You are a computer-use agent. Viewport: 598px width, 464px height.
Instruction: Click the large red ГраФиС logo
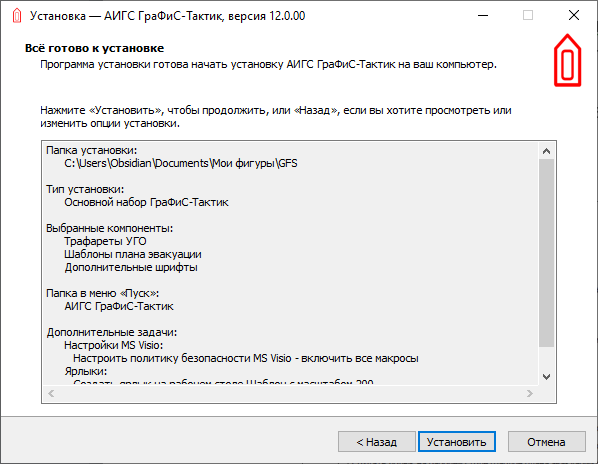(x=567, y=60)
